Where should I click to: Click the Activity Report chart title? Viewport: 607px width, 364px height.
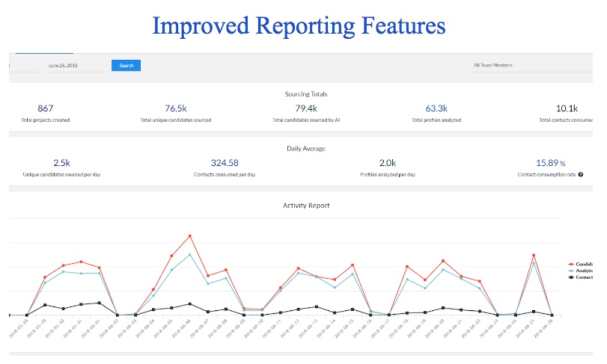(x=306, y=205)
